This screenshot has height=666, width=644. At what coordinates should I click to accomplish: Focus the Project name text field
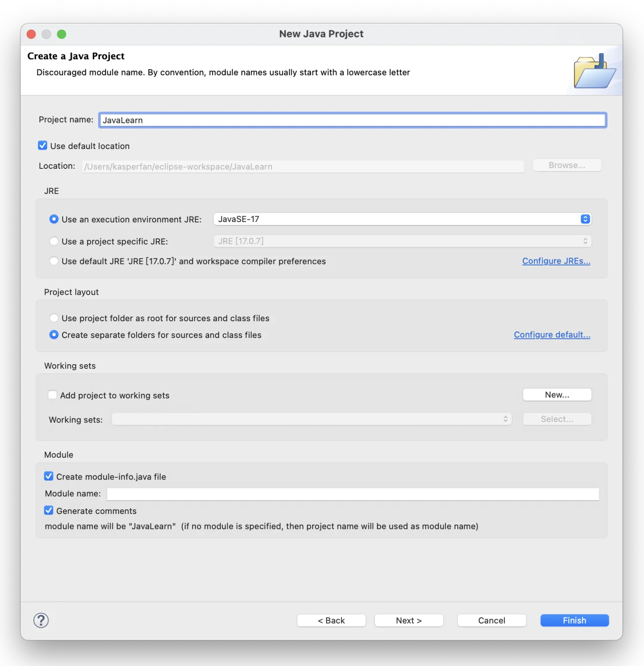click(x=352, y=120)
